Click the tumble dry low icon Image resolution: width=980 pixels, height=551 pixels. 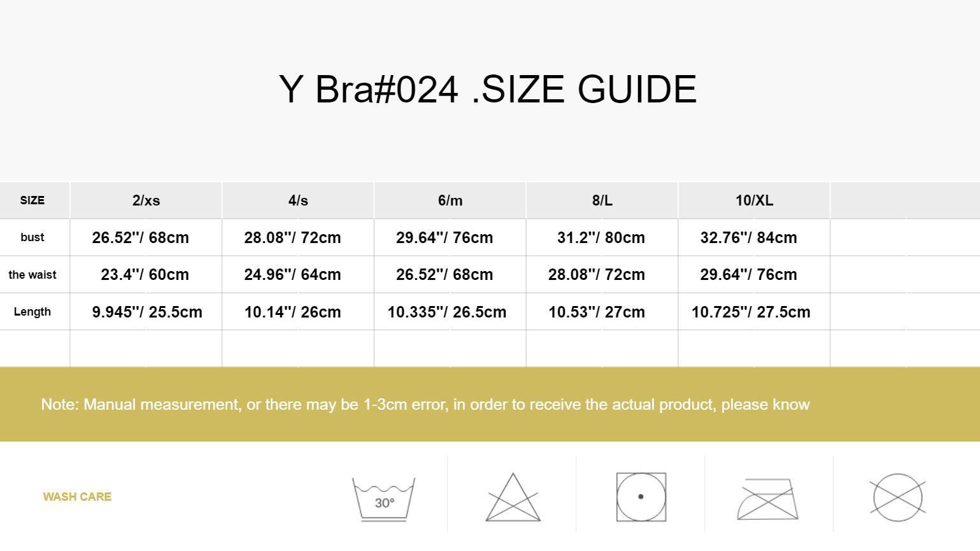[641, 497]
